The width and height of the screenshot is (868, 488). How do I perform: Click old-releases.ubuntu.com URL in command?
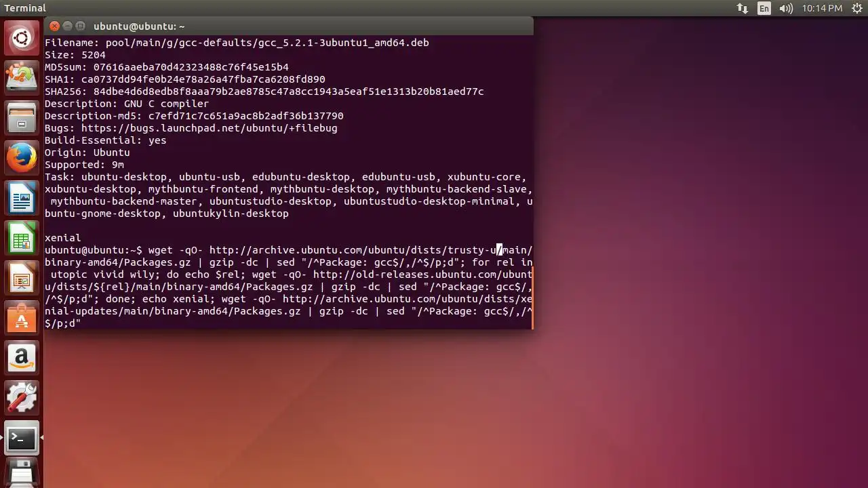(423, 274)
